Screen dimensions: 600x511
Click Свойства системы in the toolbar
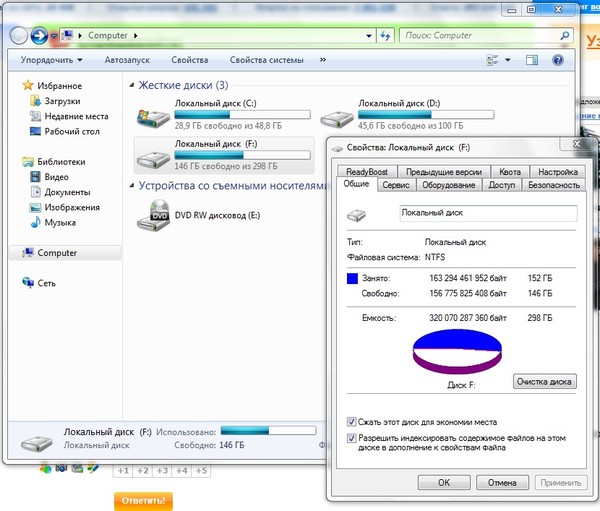pyautogui.click(x=267, y=60)
